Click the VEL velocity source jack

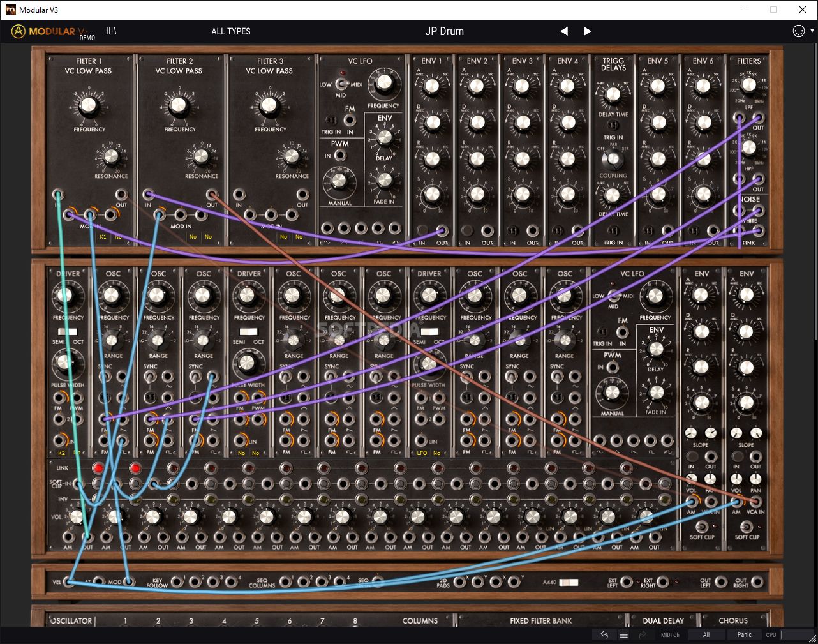[x=68, y=581]
